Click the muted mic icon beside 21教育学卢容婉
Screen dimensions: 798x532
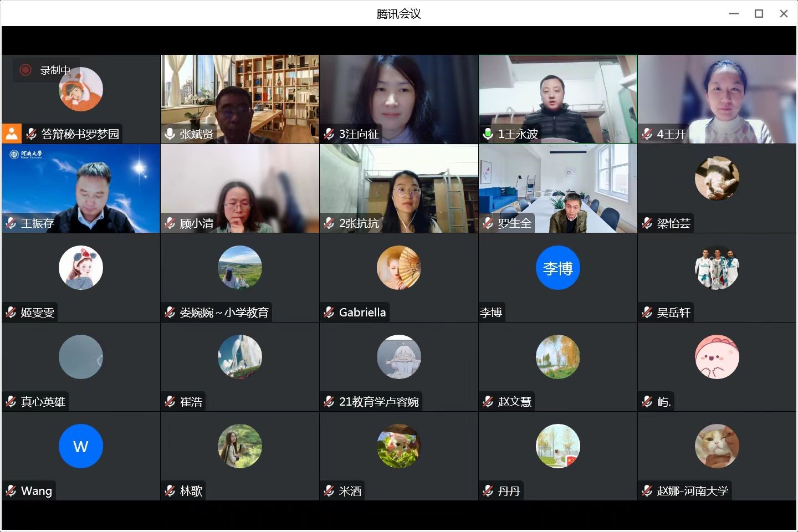pos(329,402)
